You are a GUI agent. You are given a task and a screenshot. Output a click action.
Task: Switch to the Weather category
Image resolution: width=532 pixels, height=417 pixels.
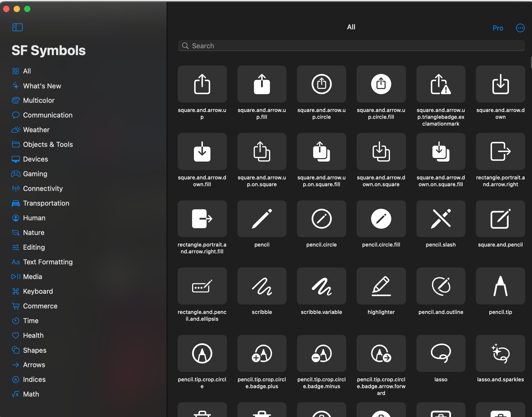36,130
